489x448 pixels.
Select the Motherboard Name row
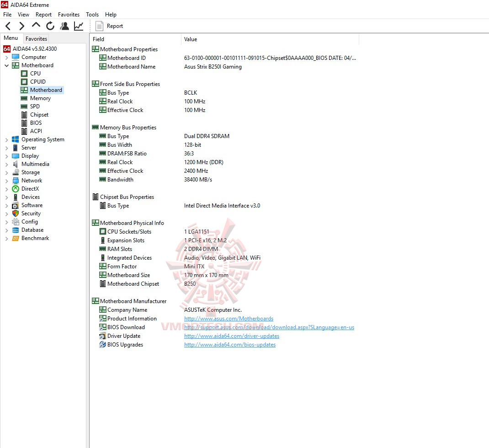click(224, 67)
